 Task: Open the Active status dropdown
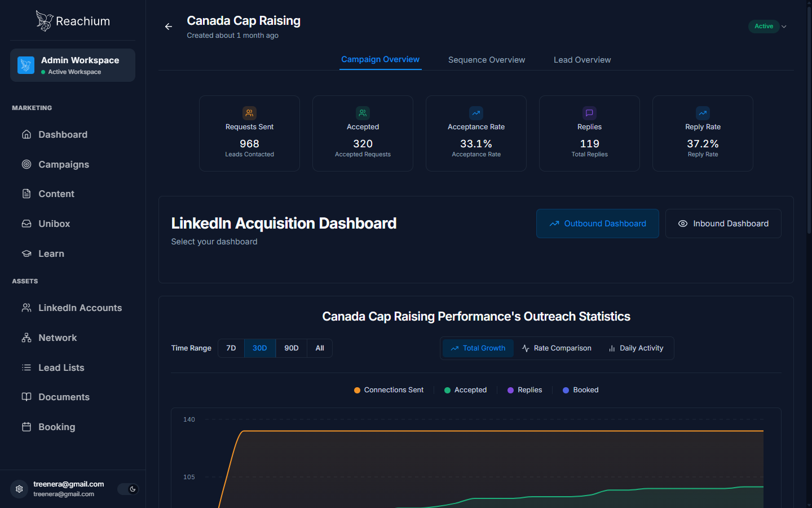pyautogui.click(x=767, y=27)
